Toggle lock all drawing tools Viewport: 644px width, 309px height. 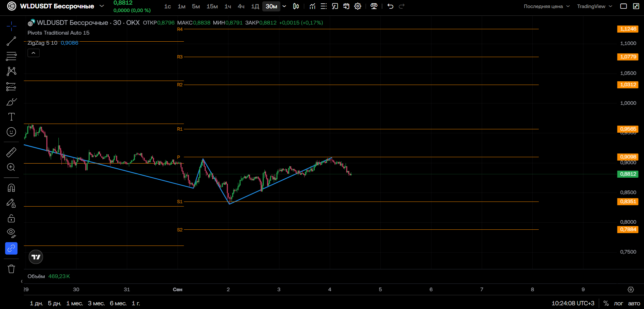click(x=11, y=219)
